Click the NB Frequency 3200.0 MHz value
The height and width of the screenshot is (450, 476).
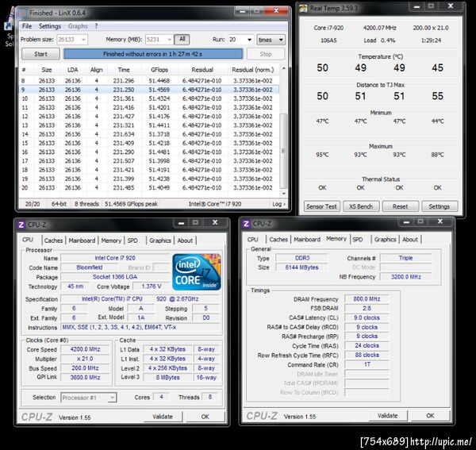[406, 277]
